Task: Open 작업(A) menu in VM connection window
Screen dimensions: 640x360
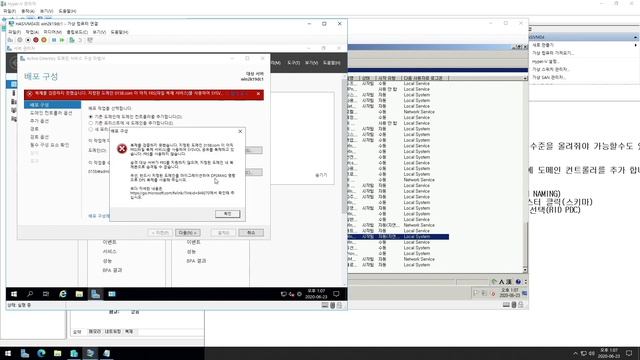Action: click(32, 32)
